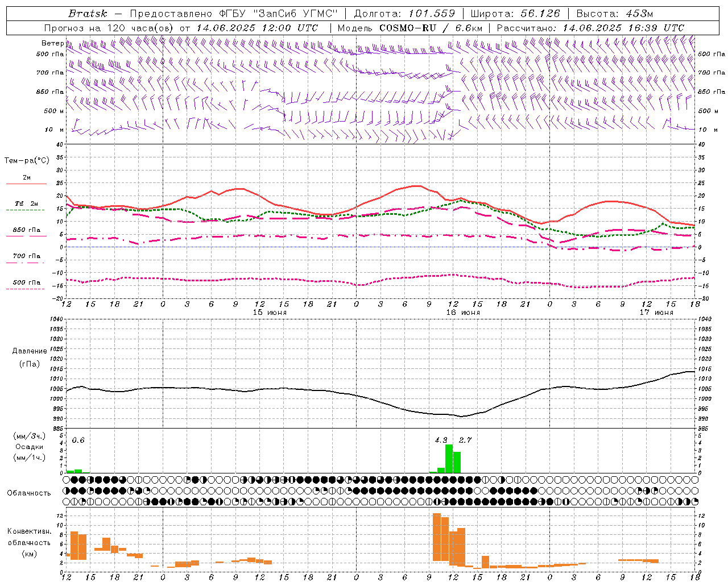The width and height of the screenshot is (728, 582).
Task: Click the 15 июня date label
Action: [270, 313]
